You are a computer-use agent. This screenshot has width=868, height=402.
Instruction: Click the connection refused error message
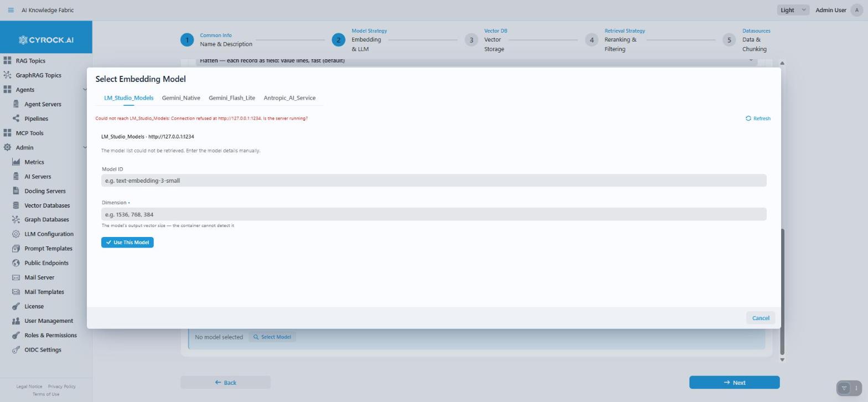click(x=201, y=118)
